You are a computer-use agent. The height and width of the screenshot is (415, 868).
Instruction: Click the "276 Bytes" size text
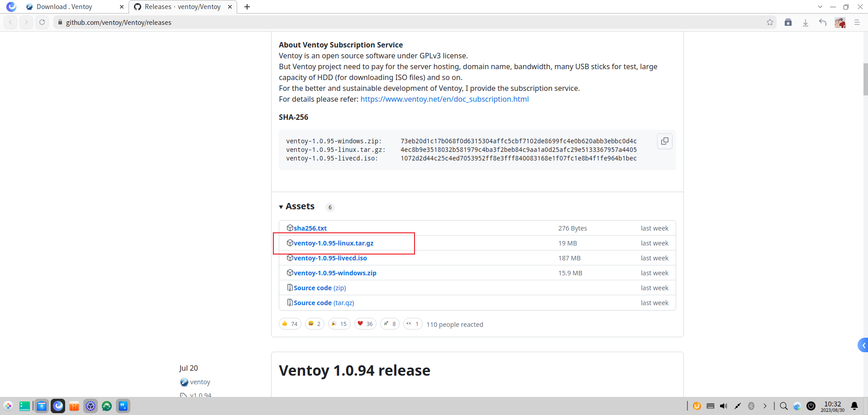pos(572,228)
